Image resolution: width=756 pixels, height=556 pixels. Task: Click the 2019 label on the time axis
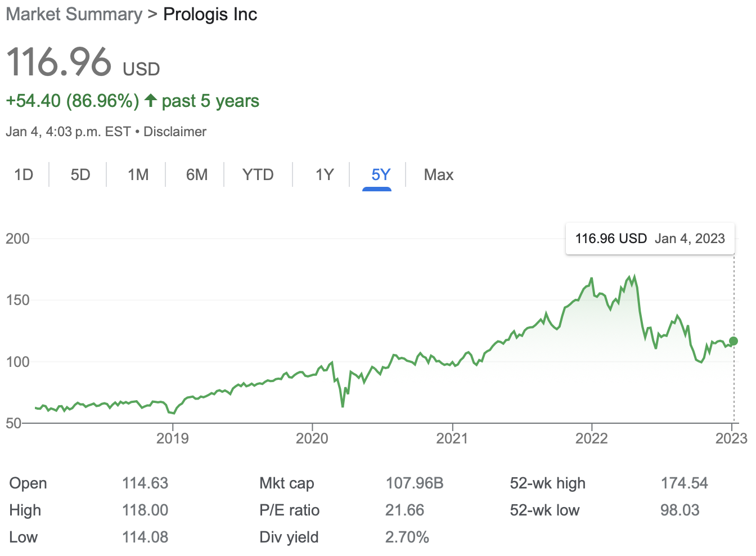173,438
